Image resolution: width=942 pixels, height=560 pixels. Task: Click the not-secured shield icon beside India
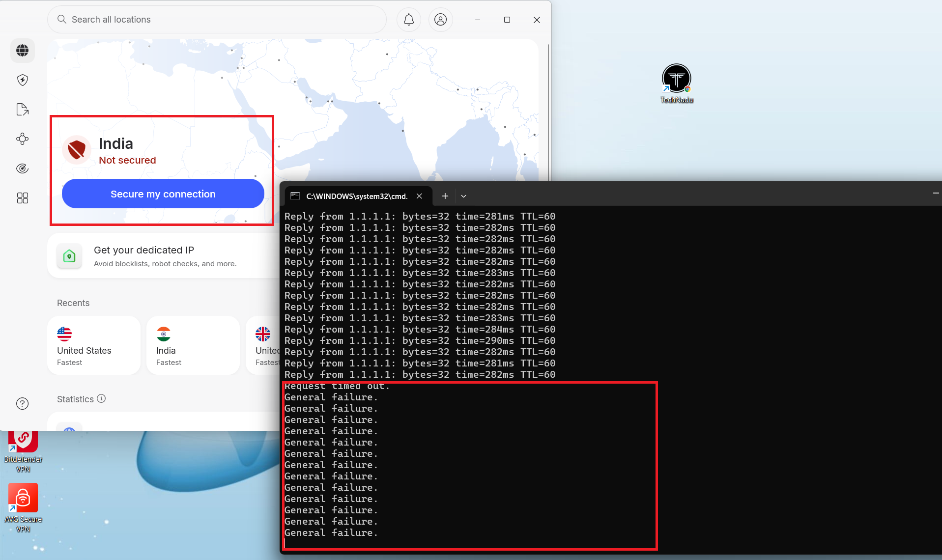click(x=77, y=150)
